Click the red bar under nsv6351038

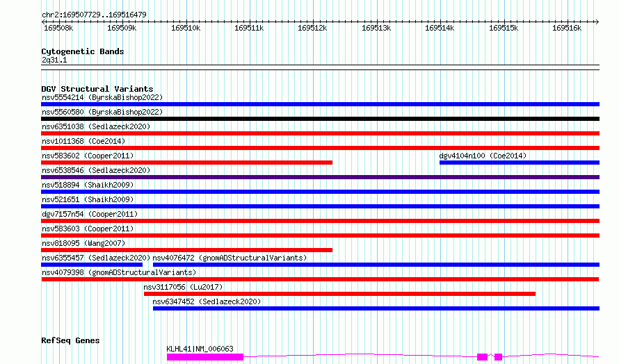[320, 133]
